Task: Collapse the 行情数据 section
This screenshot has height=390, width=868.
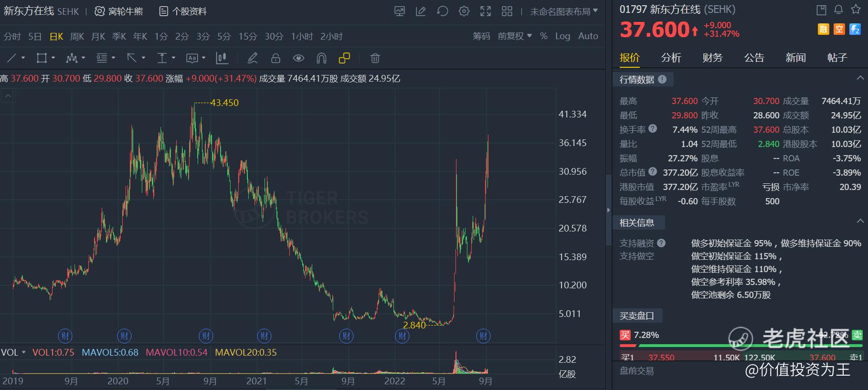Action: (x=860, y=78)
